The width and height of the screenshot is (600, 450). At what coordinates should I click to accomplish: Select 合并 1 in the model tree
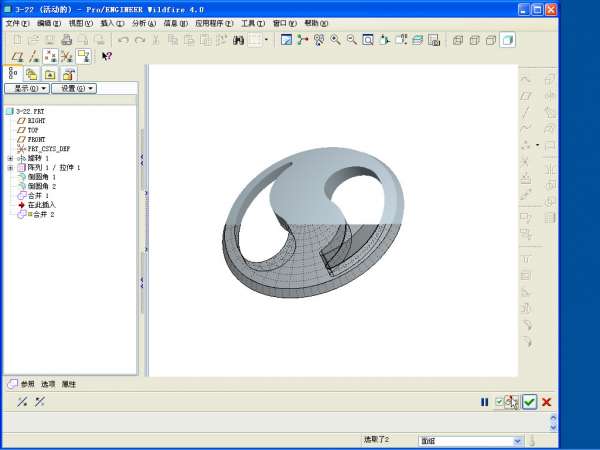click(x=38, y=195)
